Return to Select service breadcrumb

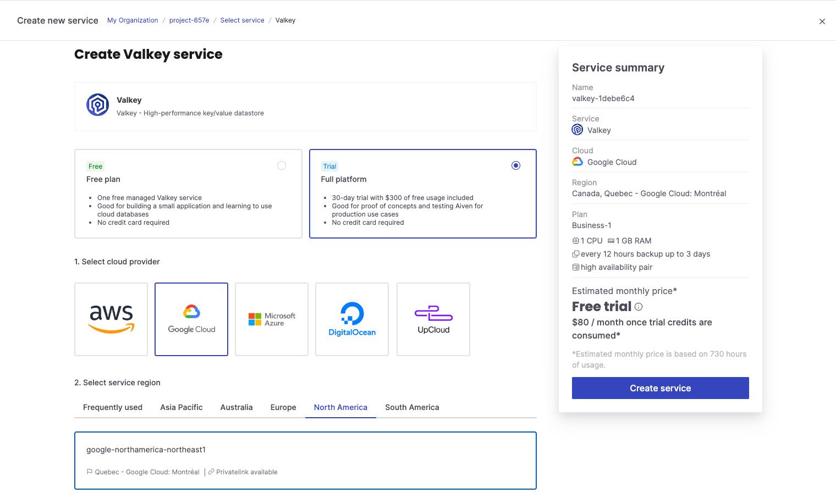click(242, 20)
